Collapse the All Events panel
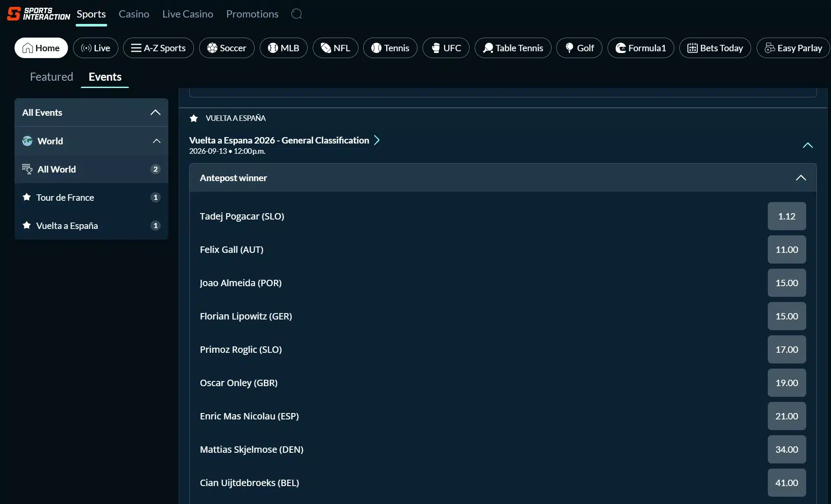 [156, 112]
